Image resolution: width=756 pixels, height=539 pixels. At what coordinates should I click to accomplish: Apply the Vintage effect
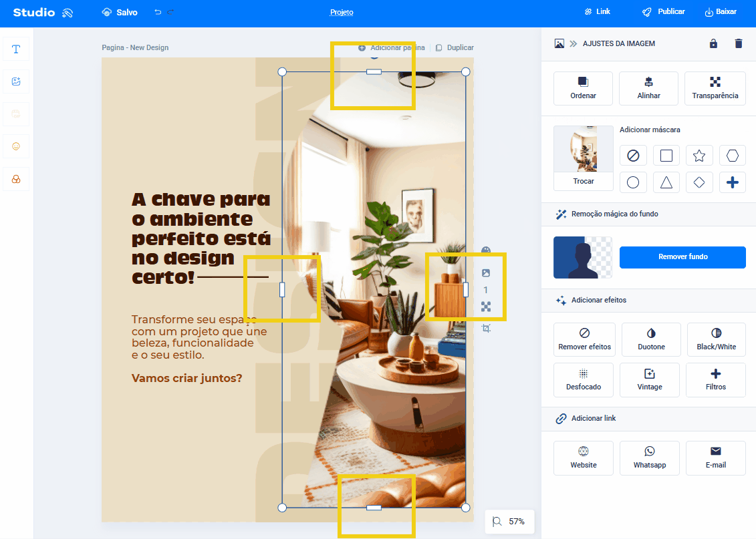650,379
